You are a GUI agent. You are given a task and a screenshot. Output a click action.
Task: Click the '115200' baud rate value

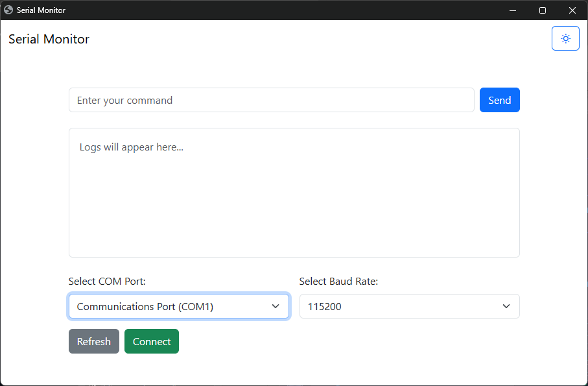324,306
